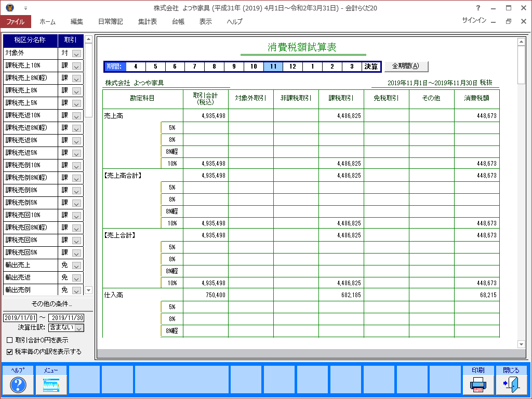The width and height of the screenshot is (532, 399).
Task: Click the report vertical scrollbar thumb
Action: pos(521,65)
